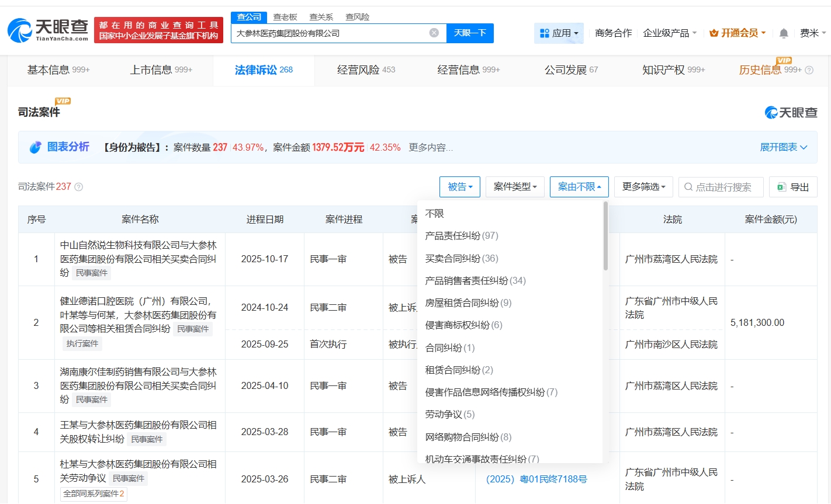Open the 应用 apps grid menu

tap(558, 33)
